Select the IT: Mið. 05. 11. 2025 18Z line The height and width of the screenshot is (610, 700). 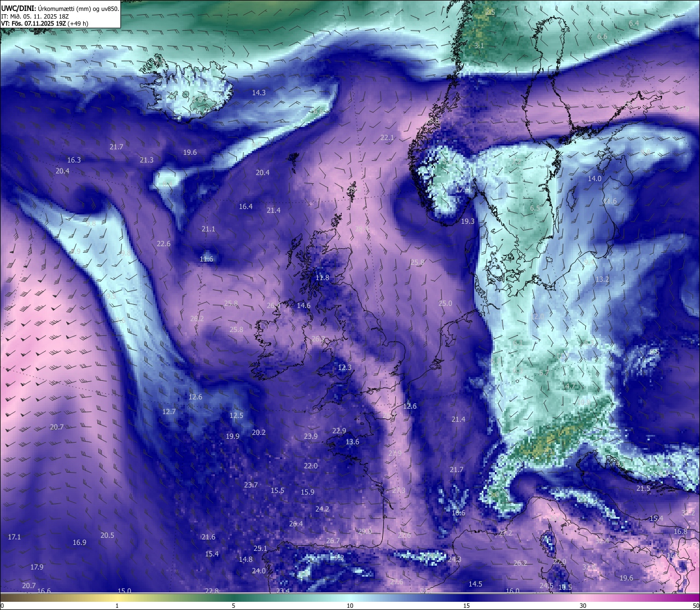click(35, 16)
